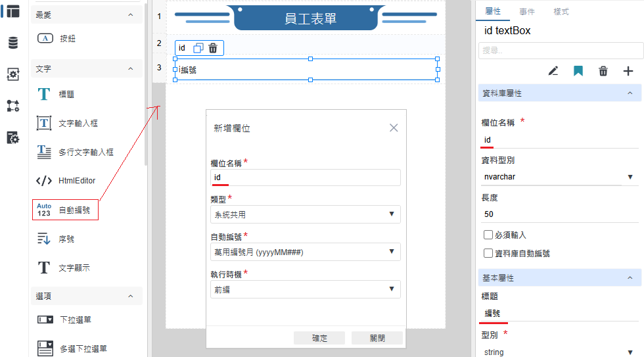Delete the id field using trash icon
The height and width of the screenshot is (357, 644).
coord(213,48)
